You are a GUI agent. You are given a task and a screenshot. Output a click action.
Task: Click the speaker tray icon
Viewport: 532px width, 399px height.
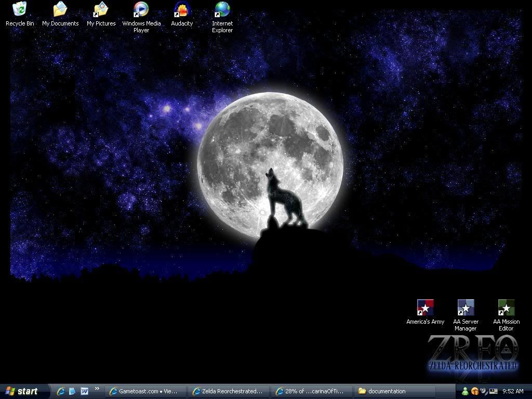pyautogui.click(x=484, y=391)
